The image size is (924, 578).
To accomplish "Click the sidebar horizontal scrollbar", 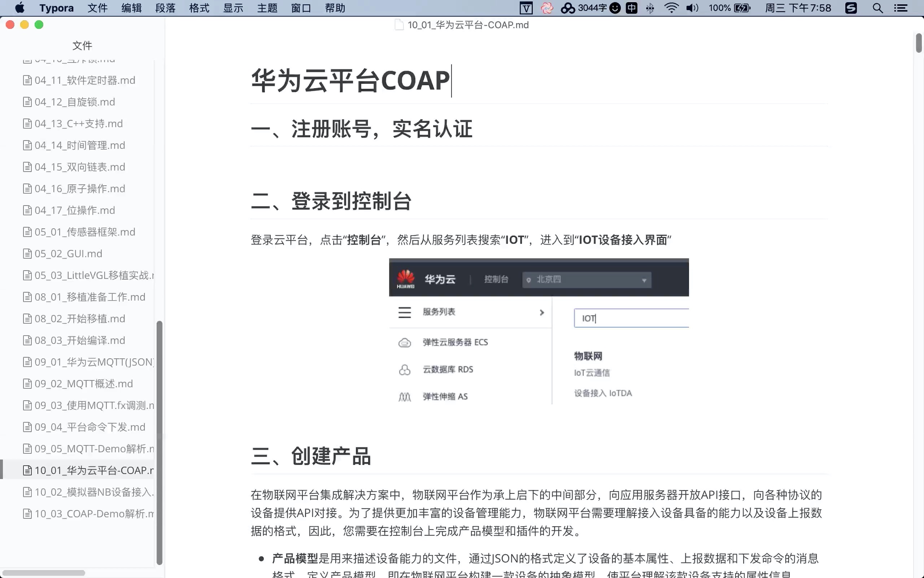I will click(44, 573).
